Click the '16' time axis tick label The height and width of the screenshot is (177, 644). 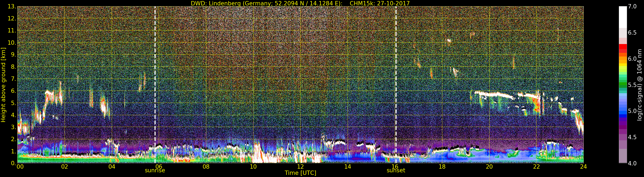[x=395, y=167]
